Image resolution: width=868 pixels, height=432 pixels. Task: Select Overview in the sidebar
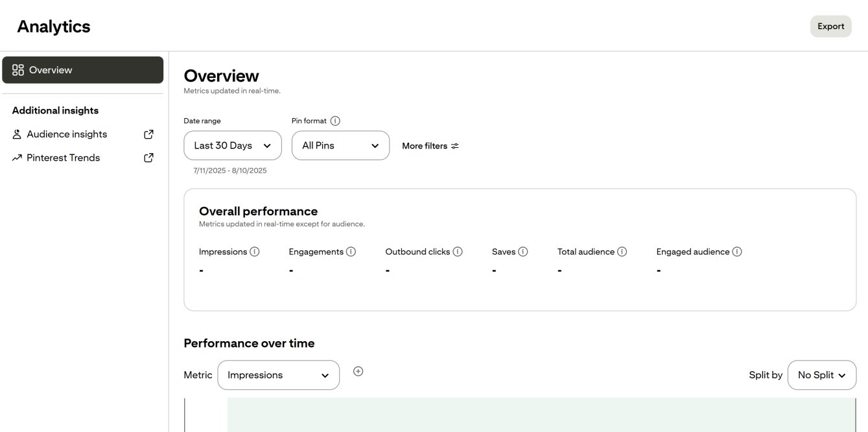(x=83, y=70)
